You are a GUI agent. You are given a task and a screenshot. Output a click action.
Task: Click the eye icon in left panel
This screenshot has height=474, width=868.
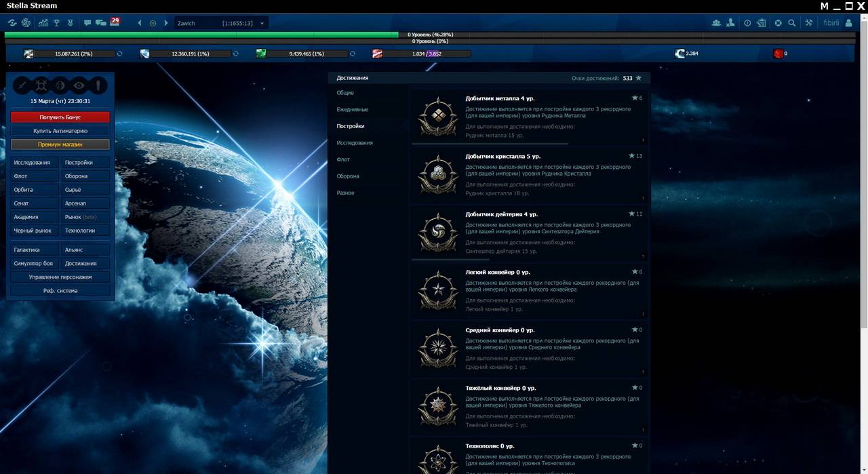[x=79, y=85]
